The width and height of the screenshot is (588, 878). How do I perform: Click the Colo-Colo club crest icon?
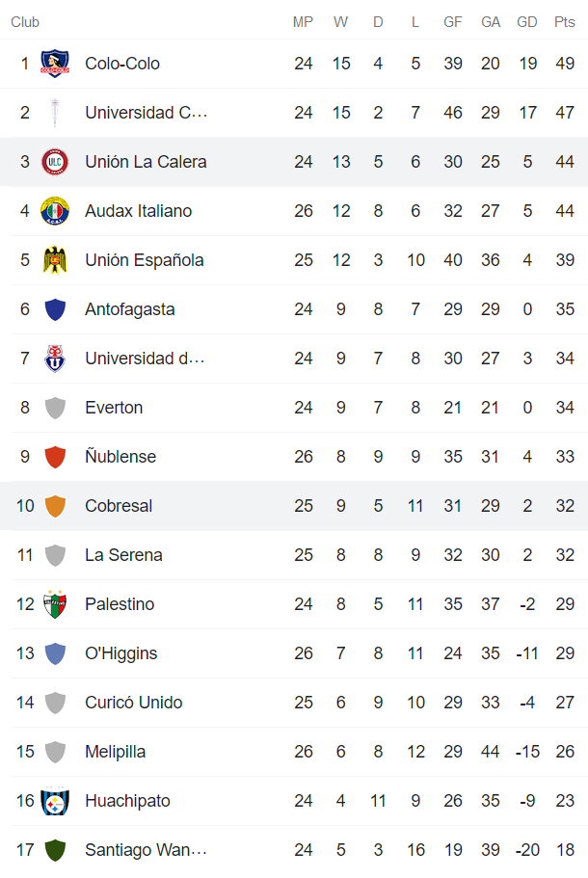click(x=55, y=64)
